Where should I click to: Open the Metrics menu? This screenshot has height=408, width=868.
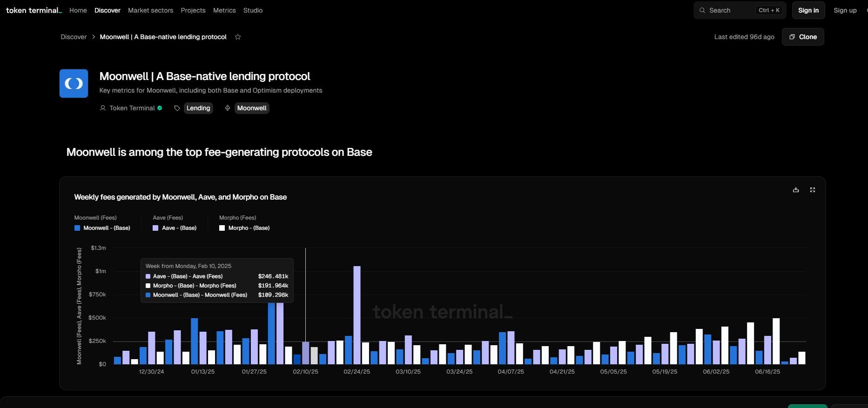[224, 10]
